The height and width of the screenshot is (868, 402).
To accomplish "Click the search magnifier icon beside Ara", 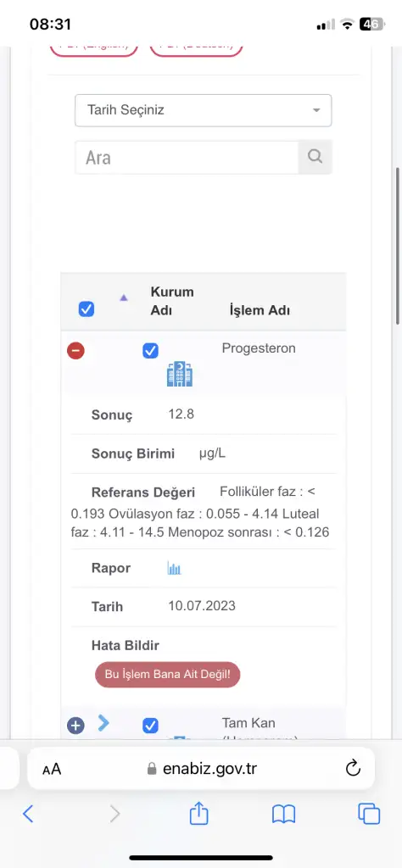I will [x=315, y=157].
